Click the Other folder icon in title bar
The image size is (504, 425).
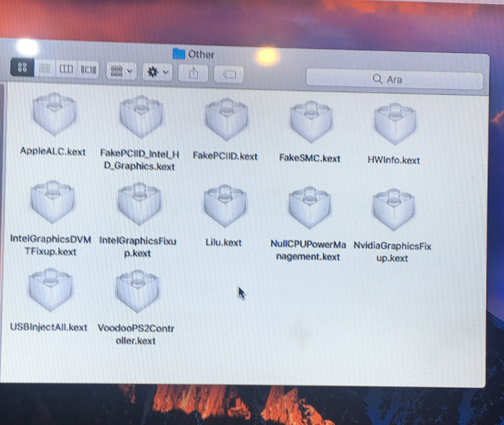pyautogui.click(x=178, y=54)
